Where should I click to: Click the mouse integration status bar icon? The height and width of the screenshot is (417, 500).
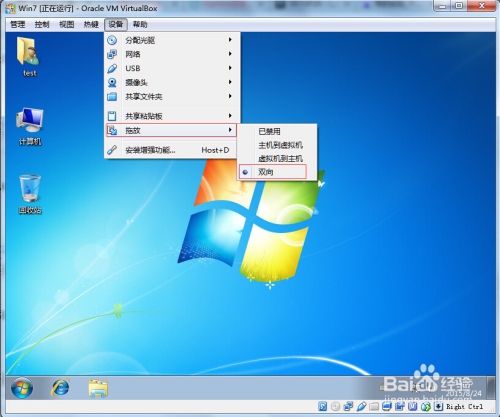[x=426, y=406]
